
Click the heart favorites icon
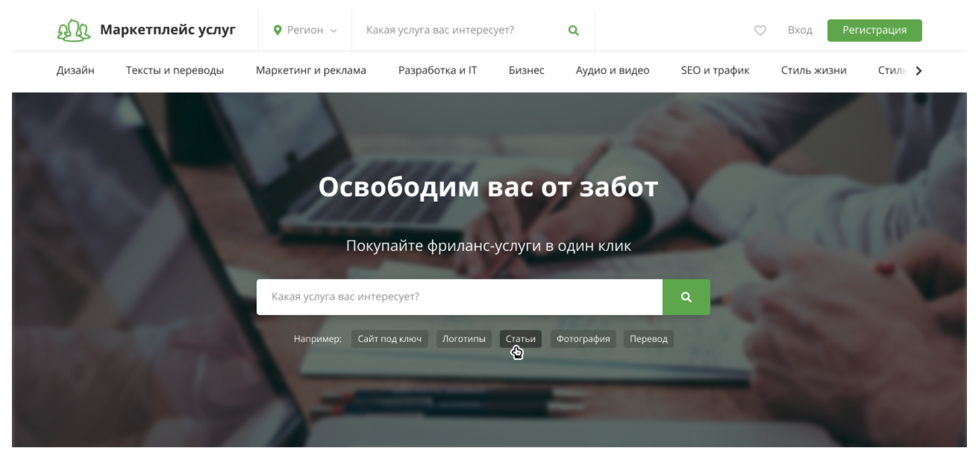tap(760, 31)
